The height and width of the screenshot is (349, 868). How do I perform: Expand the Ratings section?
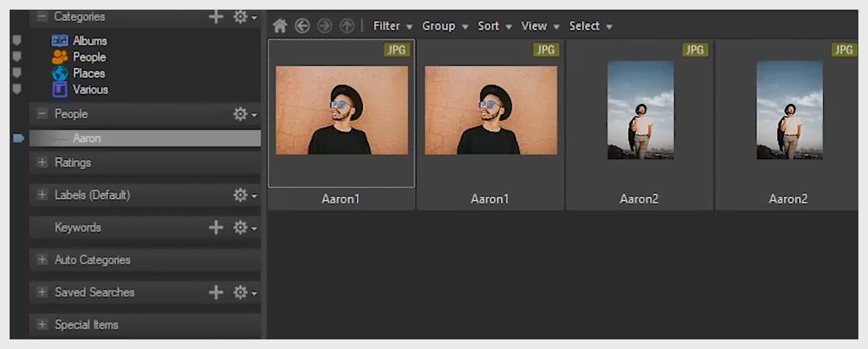(x=42, y=163)
